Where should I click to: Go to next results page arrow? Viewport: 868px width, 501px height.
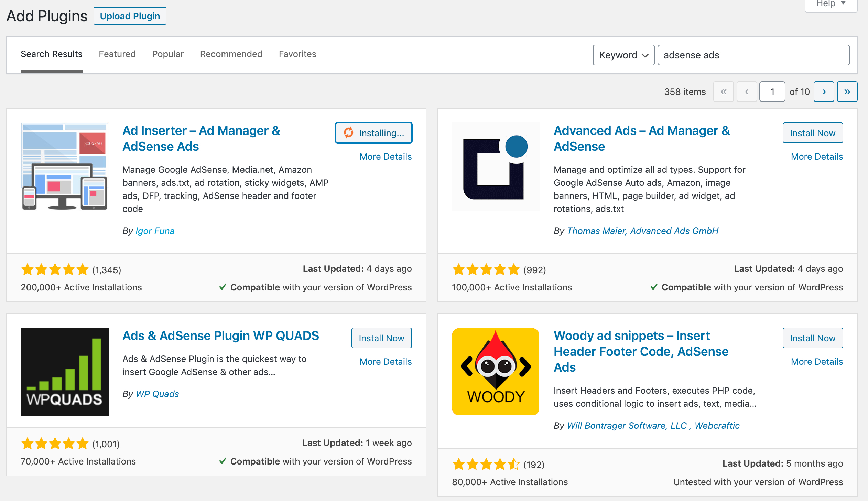tap(824, 92)
